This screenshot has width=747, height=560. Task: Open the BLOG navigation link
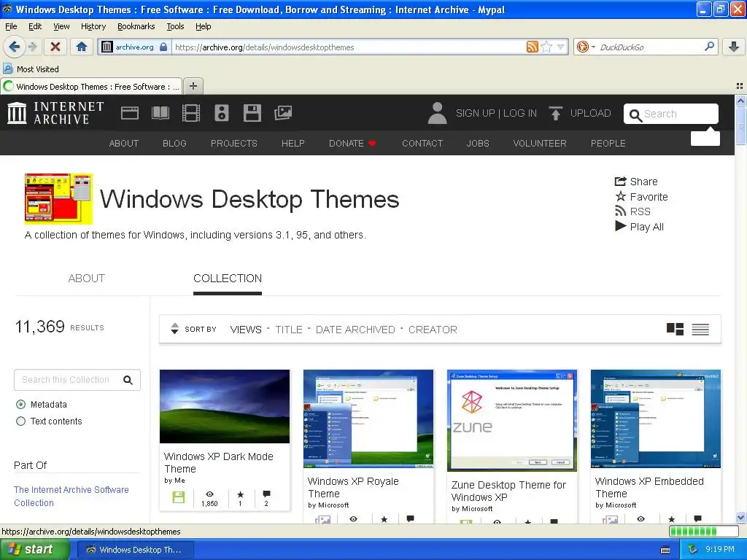174,144
